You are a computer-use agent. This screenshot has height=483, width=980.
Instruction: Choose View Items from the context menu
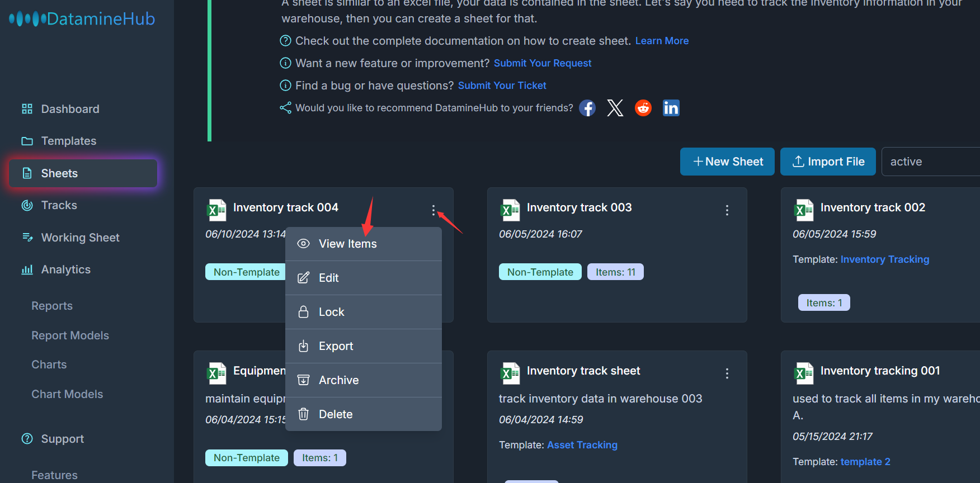click(364, 244)
